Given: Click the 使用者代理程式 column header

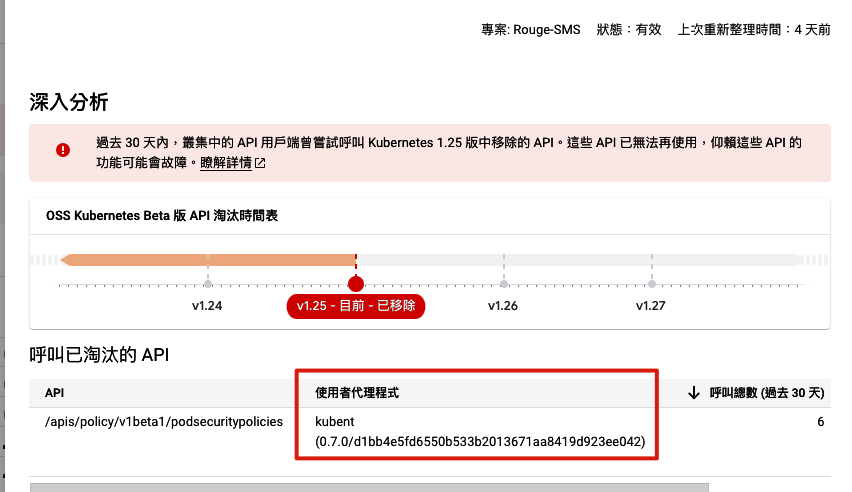Looking at the screenshot, I should coord(357,393).
